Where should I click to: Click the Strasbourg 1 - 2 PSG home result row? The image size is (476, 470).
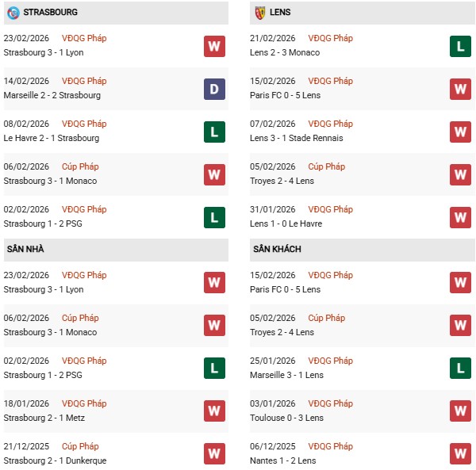pos(42,375)
